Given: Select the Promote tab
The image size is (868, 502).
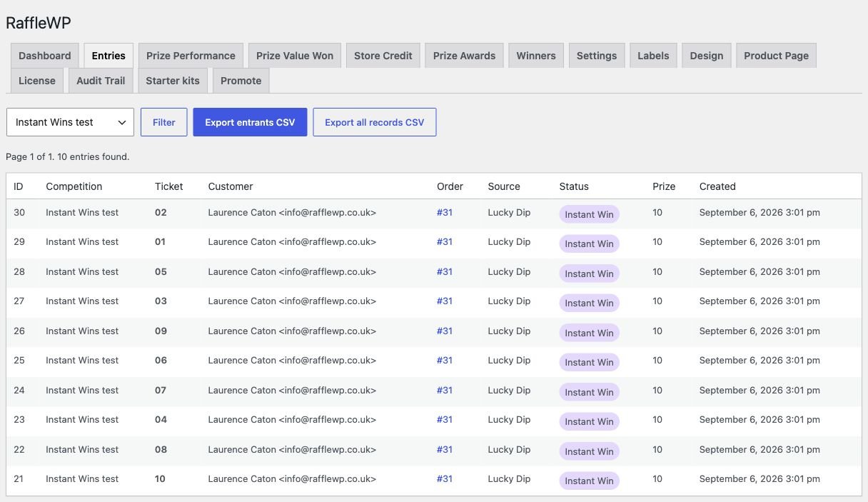Looking at the screenshot, I should click(x=241, y=81).
